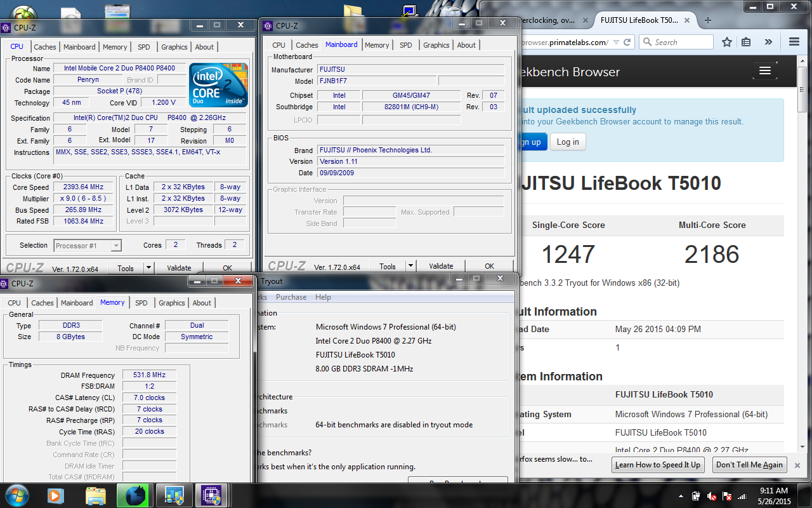This screenshot has height=508, width=812.
Task: Launch Windows Media Player from taskbar
Action: coord(56,495)
